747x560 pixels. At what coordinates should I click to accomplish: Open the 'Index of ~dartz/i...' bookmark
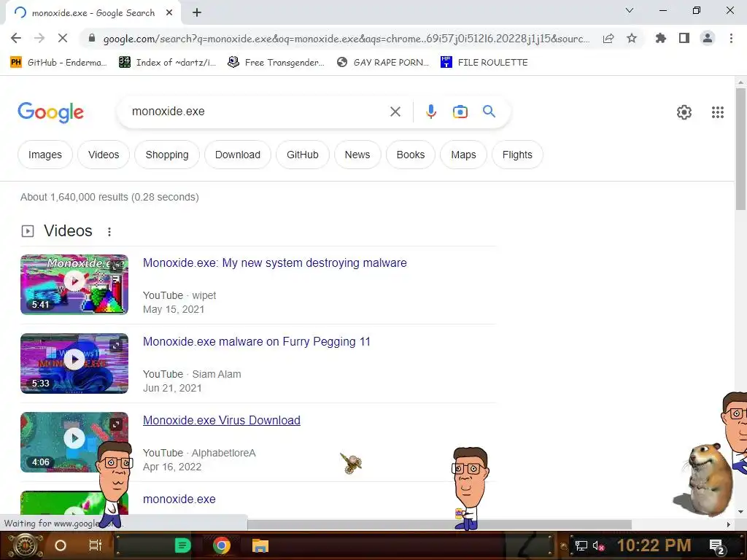[167, 63]
